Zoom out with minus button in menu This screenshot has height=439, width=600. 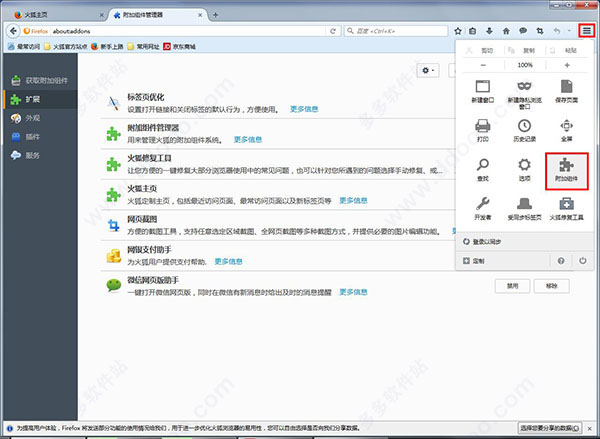483,65
